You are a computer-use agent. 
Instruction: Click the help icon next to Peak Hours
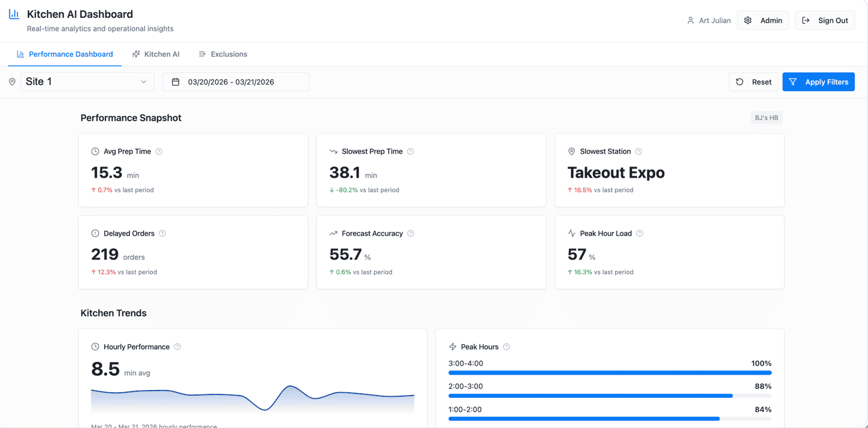(x=506, y=347)
